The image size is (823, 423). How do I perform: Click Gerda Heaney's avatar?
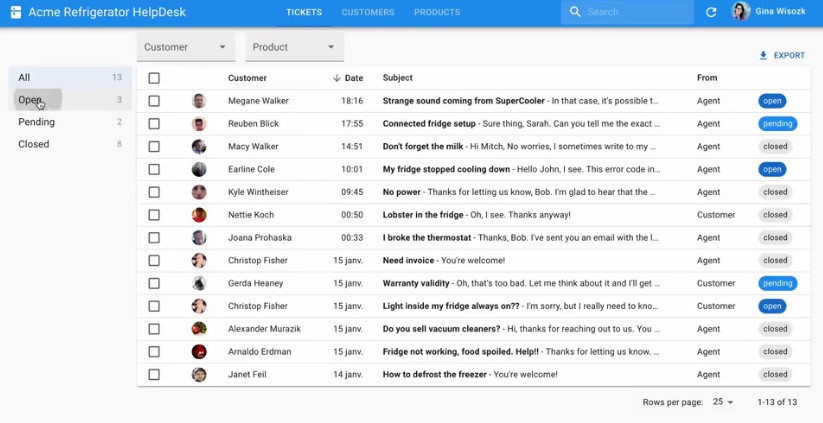[x=199, y=283]
